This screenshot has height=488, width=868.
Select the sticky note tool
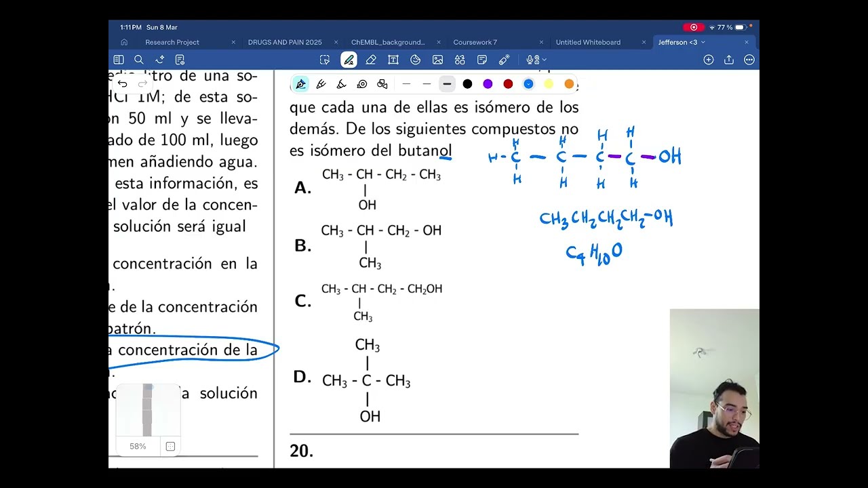(x=482, y=60)
